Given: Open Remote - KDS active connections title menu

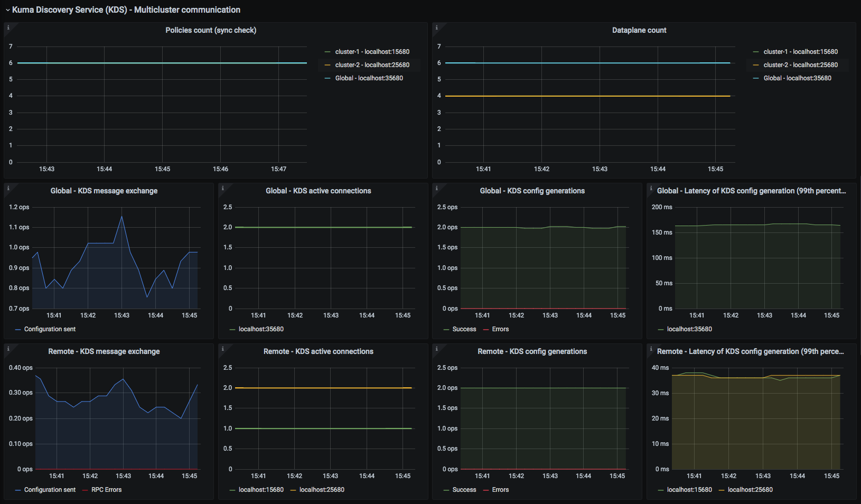Looking at the screenshot, I should (x=318, y=351).
